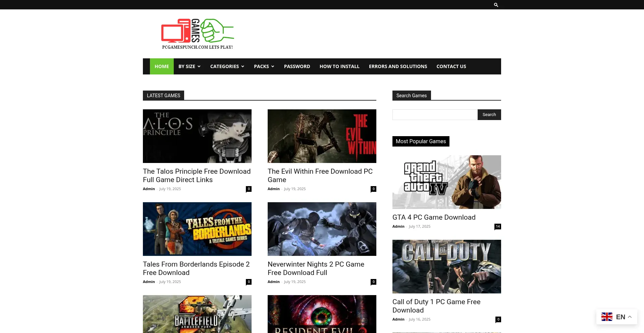The height and width of the screenshot is (333, 644).
Task: Open comment count badge on Talos Principle post
Action: [249, 189]
